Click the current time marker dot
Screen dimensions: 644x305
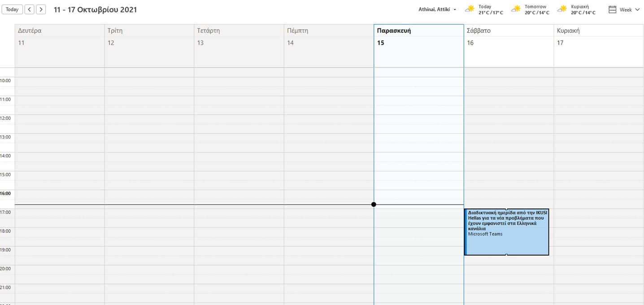coord(374,205)
